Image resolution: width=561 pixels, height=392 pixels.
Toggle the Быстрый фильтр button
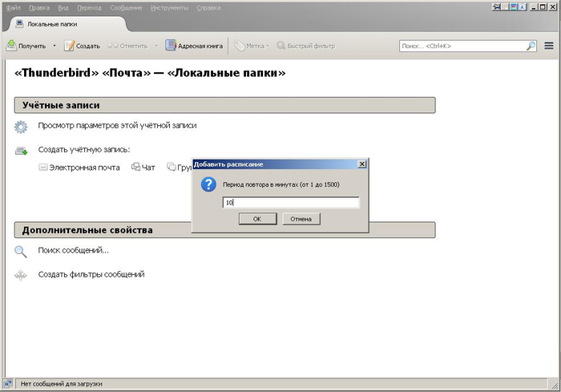click(306, 46)
